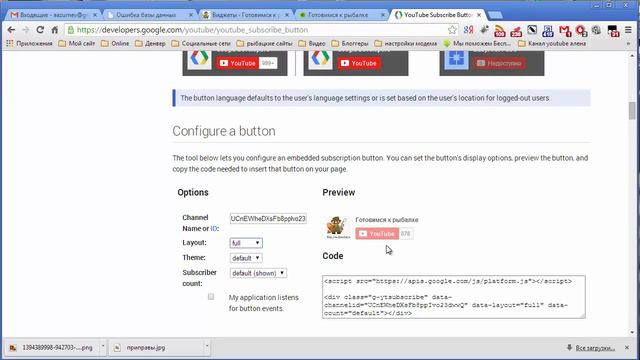640x360 pixels.
Task: Open 'Все загрузки' all downloads link
Action: [x=595, y=348]
